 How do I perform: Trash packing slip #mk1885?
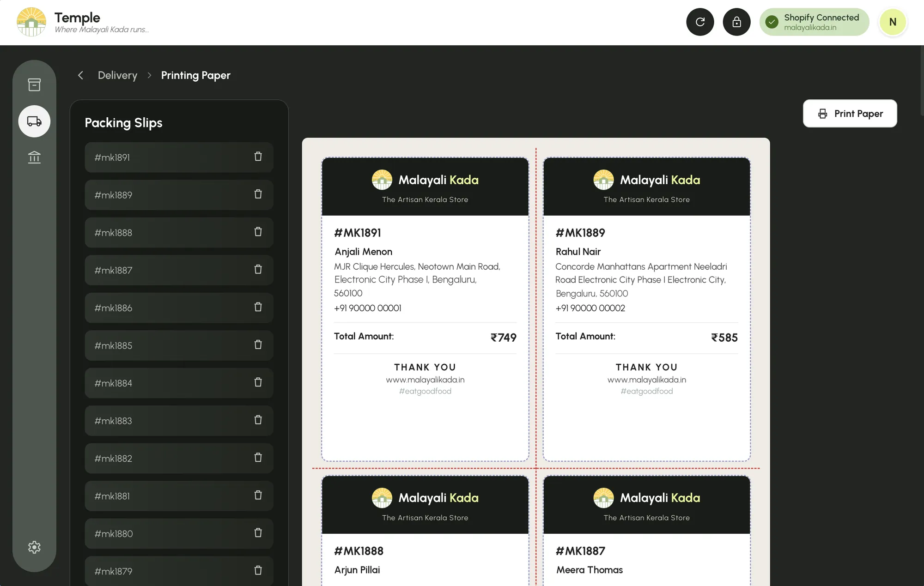click(258, 344)
